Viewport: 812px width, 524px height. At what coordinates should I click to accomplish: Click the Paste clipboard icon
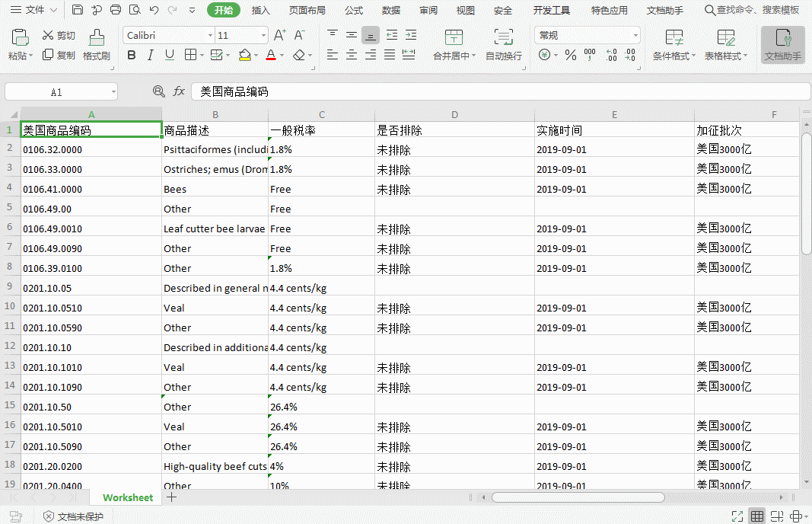[20, 37]
